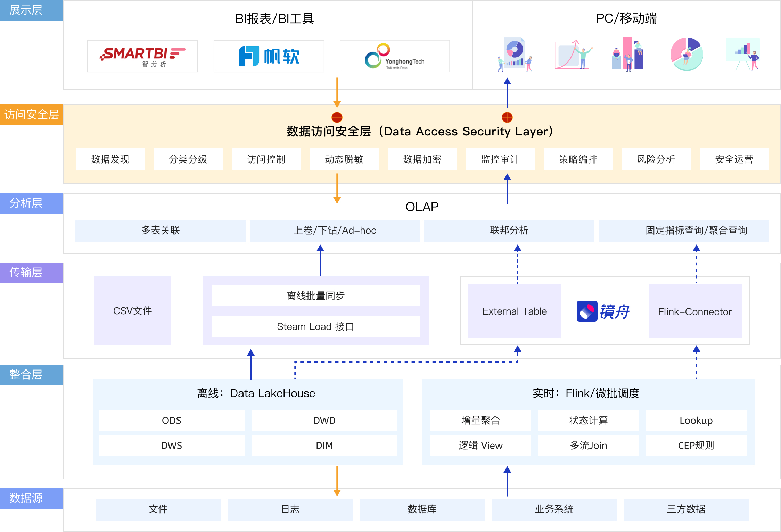The height and width of the screenshot is (532, 781).
Task: Click the External Table block
Action: (x=515, y=311)
